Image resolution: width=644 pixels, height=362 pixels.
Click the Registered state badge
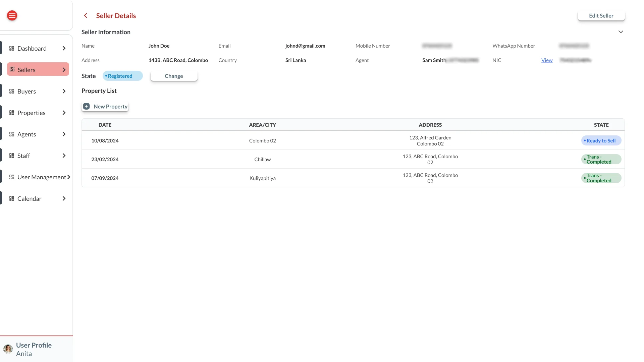tap(122, 76)
